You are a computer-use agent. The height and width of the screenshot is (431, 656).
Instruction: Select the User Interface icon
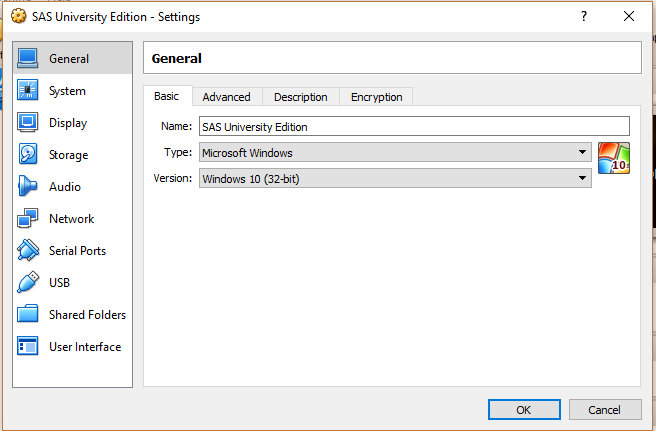coord(28,347)
